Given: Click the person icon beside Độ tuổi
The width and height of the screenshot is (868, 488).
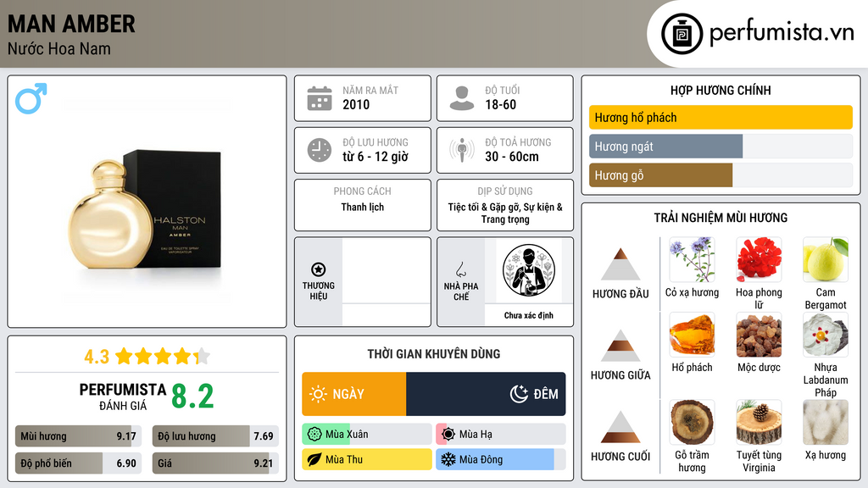Looking at the screenshot, I should coord(462,98).
